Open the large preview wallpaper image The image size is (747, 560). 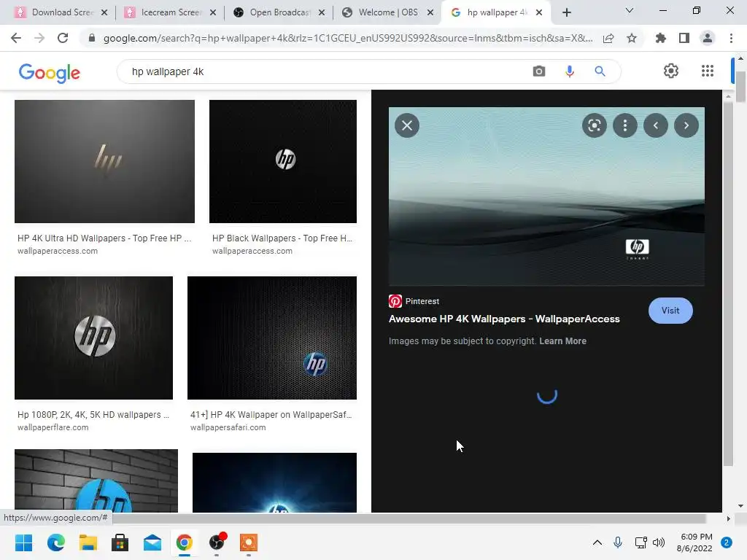tap(546, 196)
